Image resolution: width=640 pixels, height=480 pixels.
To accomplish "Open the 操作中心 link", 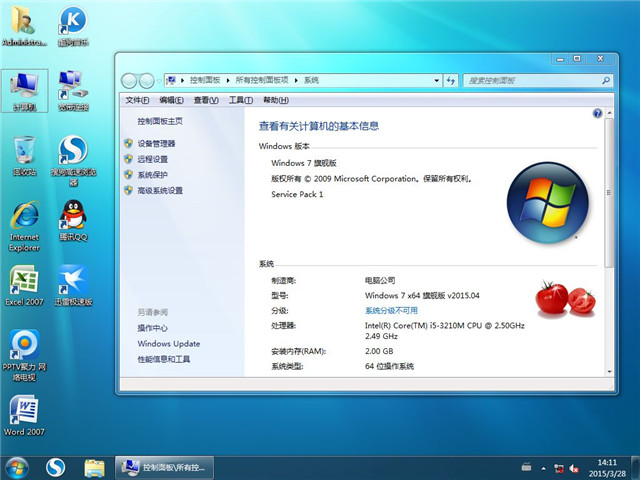I will coord(153,328).
